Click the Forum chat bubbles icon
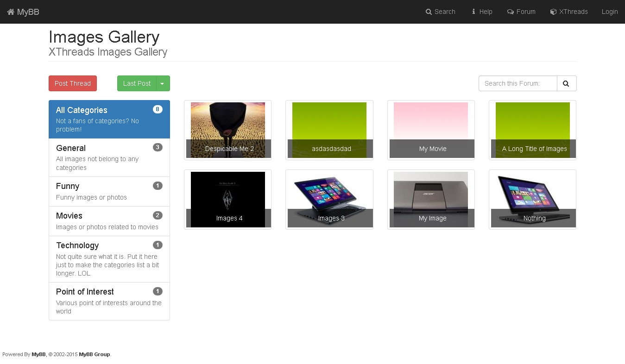The width and height of the screenshot is (625, 364). [511, 12]
